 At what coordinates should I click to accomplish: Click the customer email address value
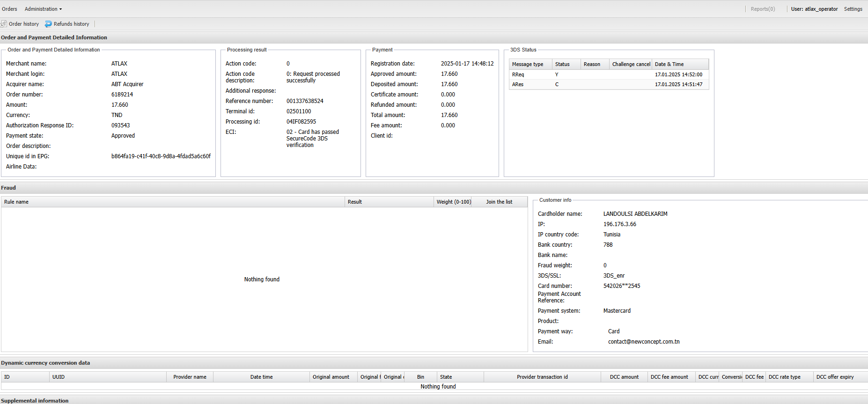[x=644, y=342]
